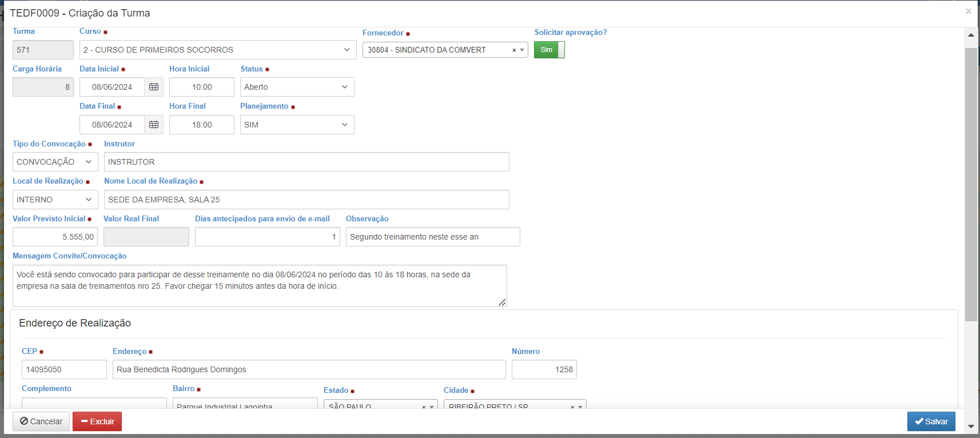This screenshot has height=438, width=980.
Task: Close the Criação da Turma dialog
Action: tap(969, 11)
